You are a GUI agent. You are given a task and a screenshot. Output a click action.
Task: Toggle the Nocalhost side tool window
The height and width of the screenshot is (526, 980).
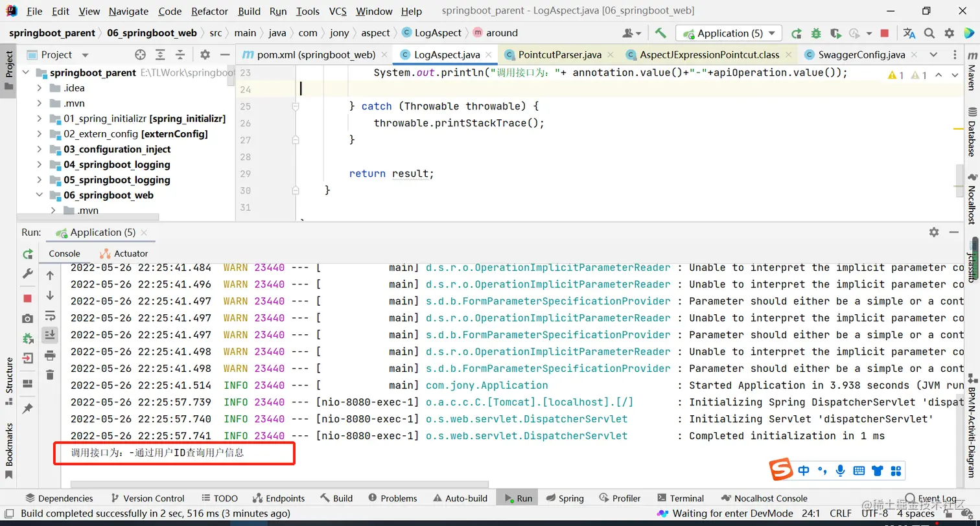(x=972, y=198)
